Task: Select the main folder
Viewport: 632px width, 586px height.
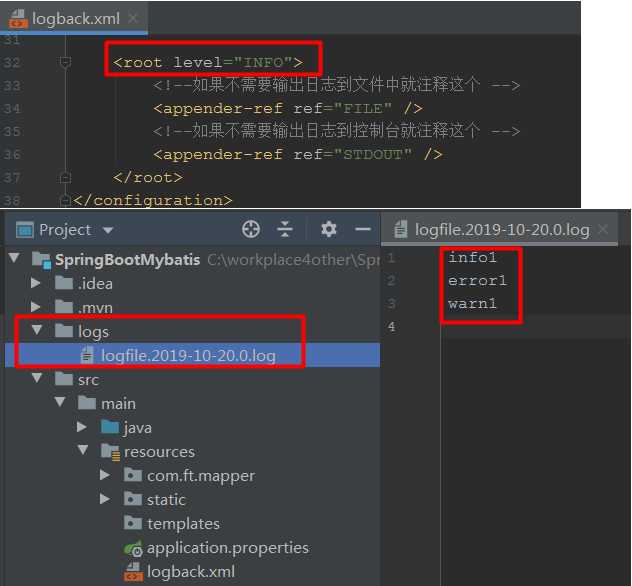Action: pos(118,403)
